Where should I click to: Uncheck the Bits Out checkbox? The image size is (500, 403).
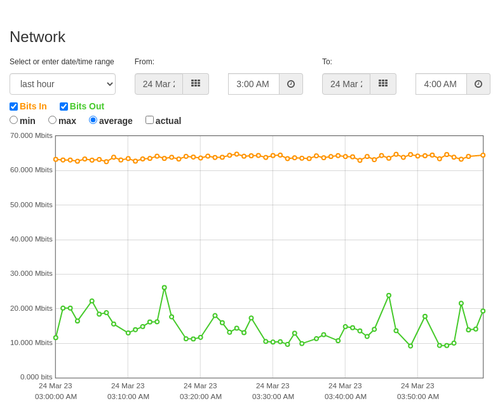coord(64,106)
